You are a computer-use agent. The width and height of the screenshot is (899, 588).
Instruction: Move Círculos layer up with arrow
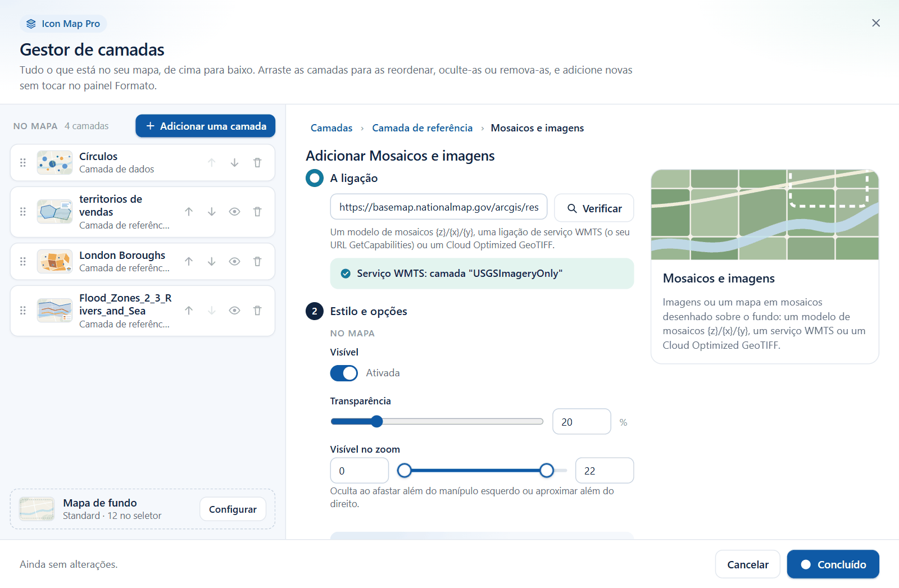coord(211,163)
